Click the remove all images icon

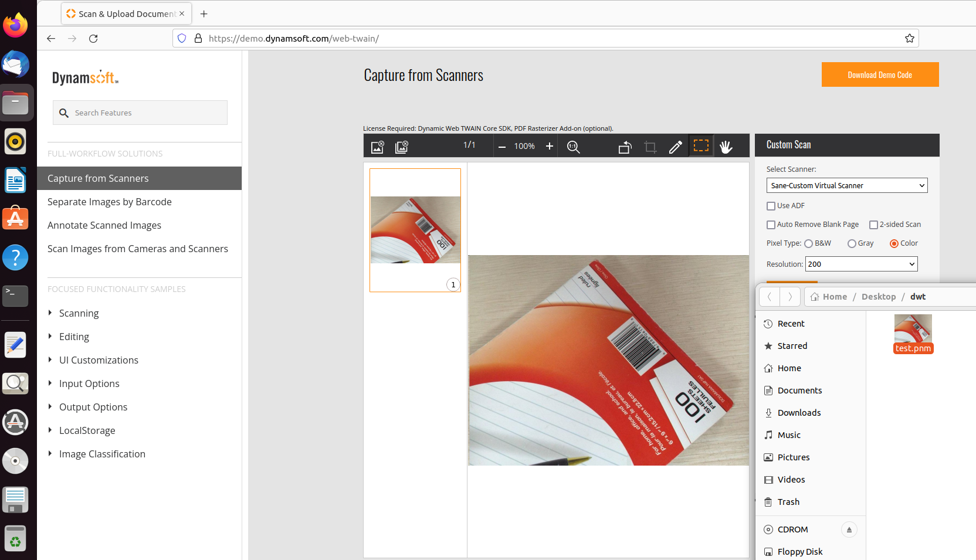[402, 147]
